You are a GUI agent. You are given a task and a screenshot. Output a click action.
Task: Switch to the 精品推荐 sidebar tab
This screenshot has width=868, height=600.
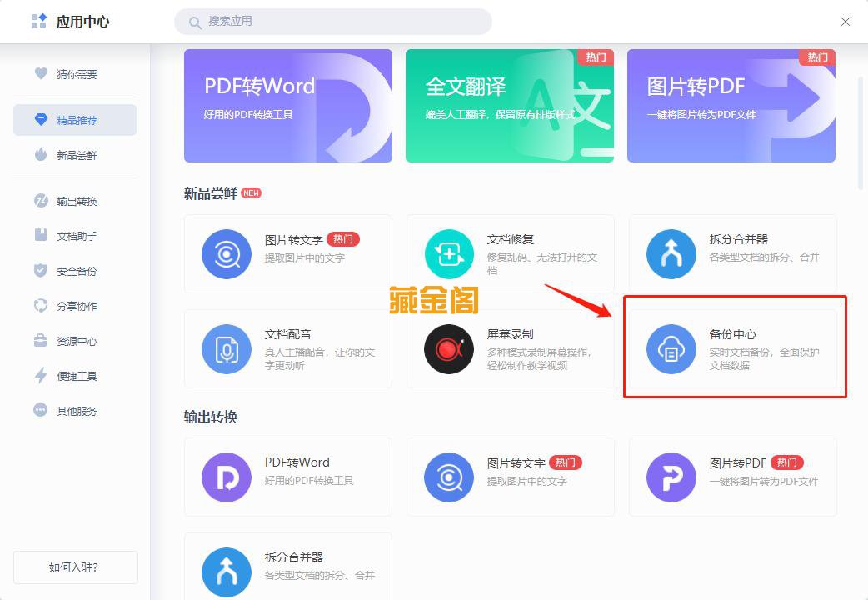[x=75, y=119]
